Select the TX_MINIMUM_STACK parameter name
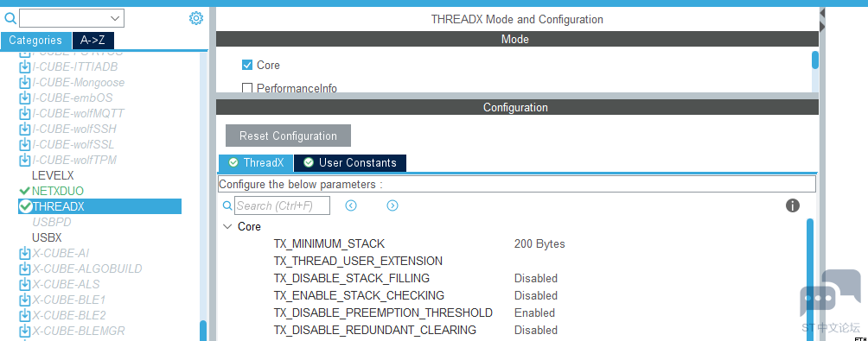Image resolution: width=868 pixels, height=341 pixels. [329, 243]
